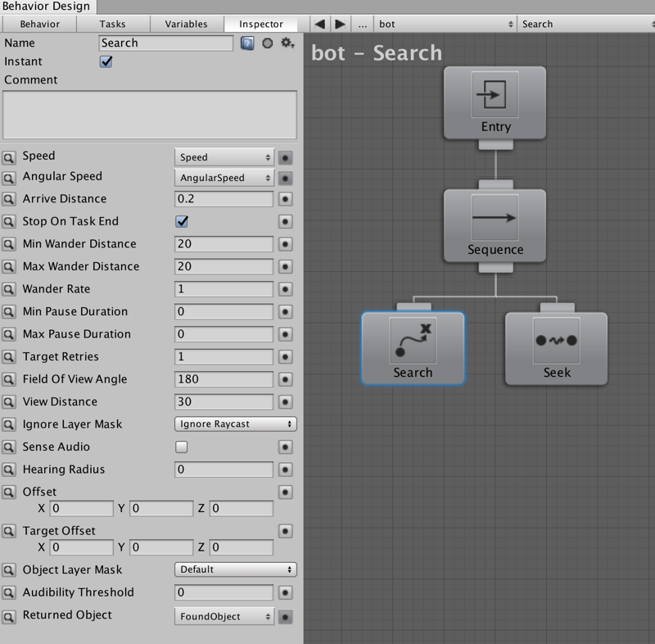Image resolution: width=655 pixels, height=644 pixels.
Task: Click the ellipsis button in the toolbar
Action: pos(362,25)
